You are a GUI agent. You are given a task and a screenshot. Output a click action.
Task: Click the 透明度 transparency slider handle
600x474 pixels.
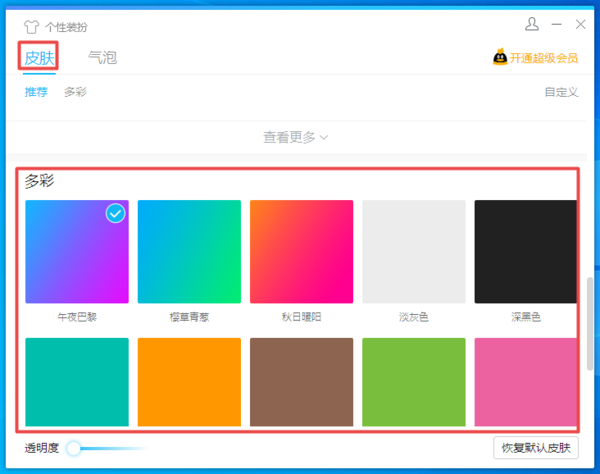73,448
